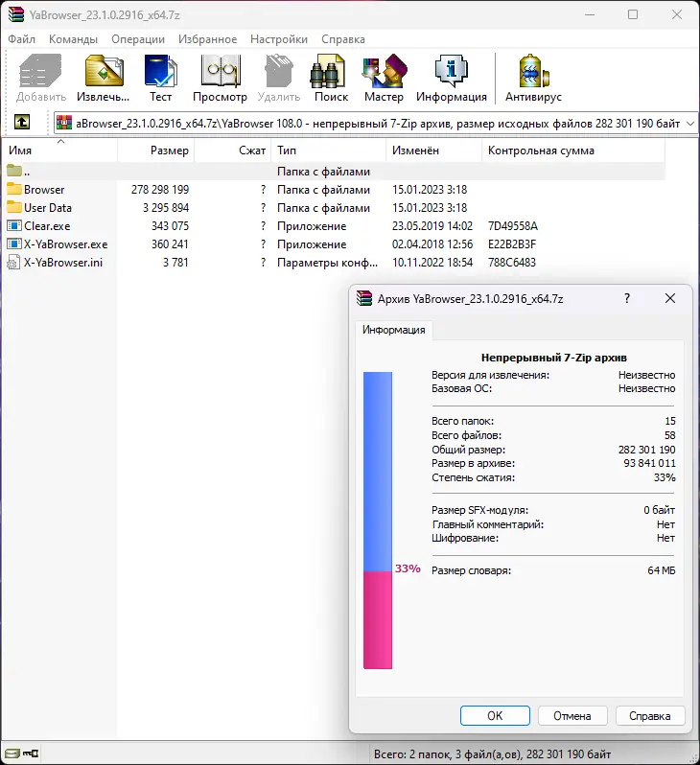Screen dimensions: 700x765
Task: Click the disk icon in status bar
Action: pos(12,753)
